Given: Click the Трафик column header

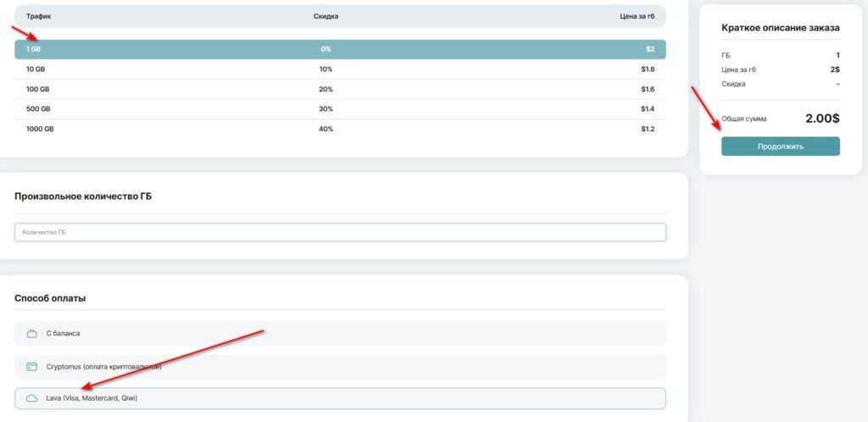Looking at the screenshot, I should click(x=38, y=16).
